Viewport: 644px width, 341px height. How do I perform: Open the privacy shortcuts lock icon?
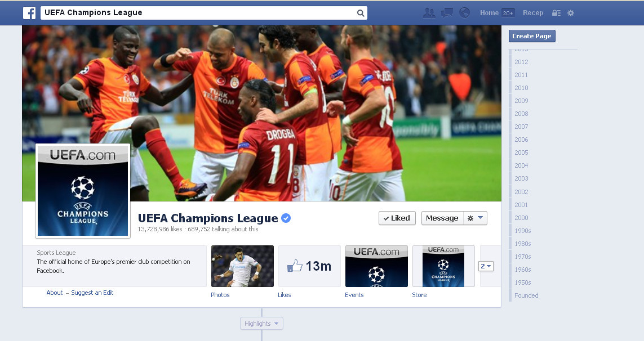point(556,13)
